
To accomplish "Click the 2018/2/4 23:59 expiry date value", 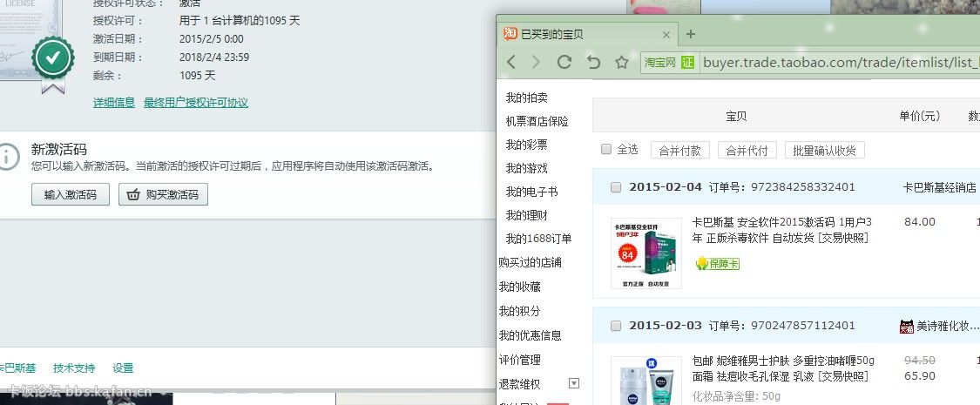I will point(214,57).
